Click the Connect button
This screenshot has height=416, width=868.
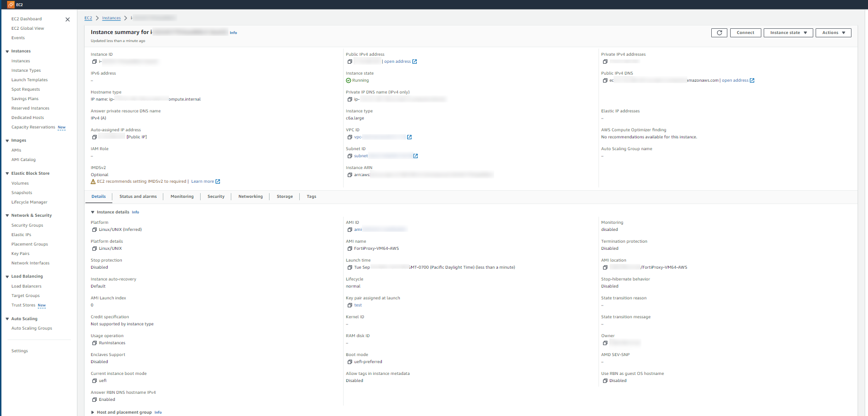[746, 33]
